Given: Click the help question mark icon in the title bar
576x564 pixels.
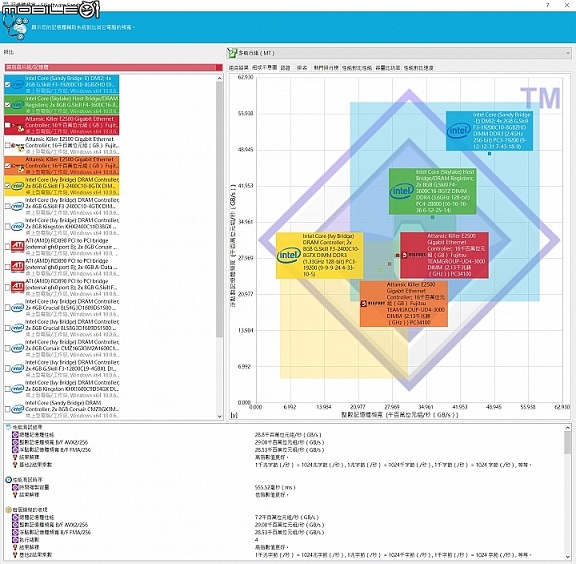Looking at the screenshot, I should click(x=548, y=5).
